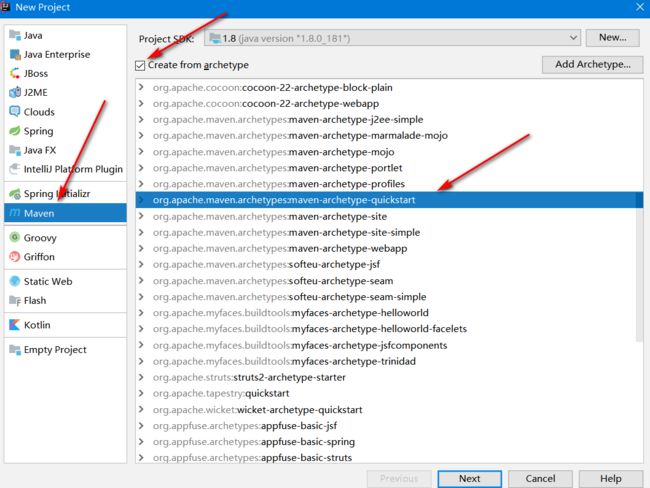Select Static Web project type label
This screenshot has width=650, height=488.
(x=48, y=281)
